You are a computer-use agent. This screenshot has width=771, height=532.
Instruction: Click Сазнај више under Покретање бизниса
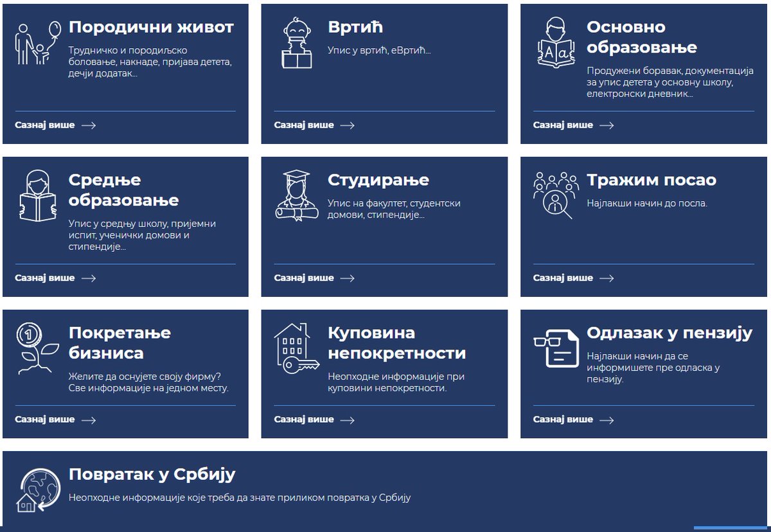pyautogui.click(x=45, y=420)
